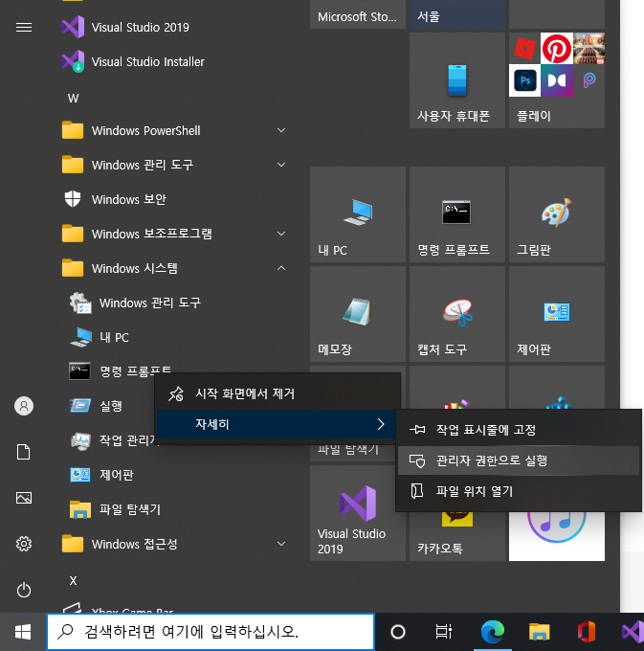Choose 작업 표시줄에 고정
This screenshot has height=651, width=644.
click(519, 430)
